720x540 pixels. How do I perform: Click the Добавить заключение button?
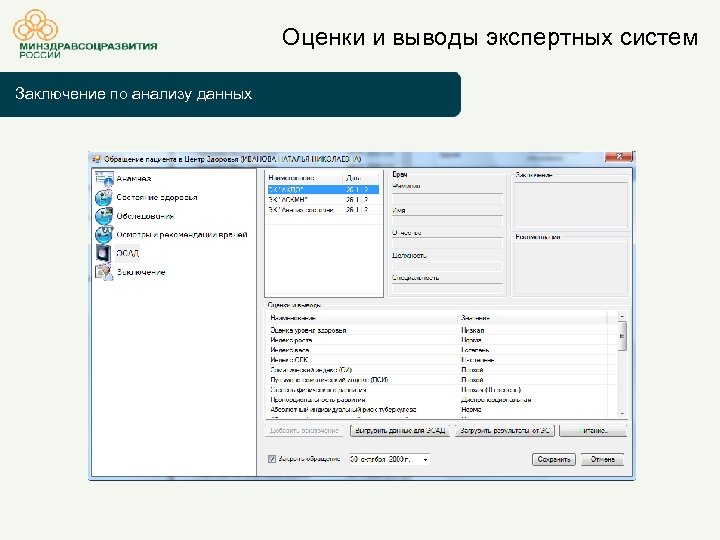(304, 431)
